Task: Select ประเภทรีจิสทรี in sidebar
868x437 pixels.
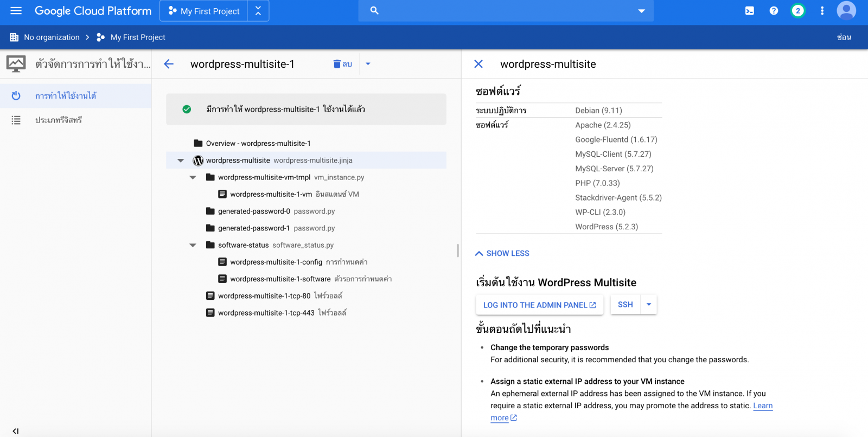Action: pos(75,120)
